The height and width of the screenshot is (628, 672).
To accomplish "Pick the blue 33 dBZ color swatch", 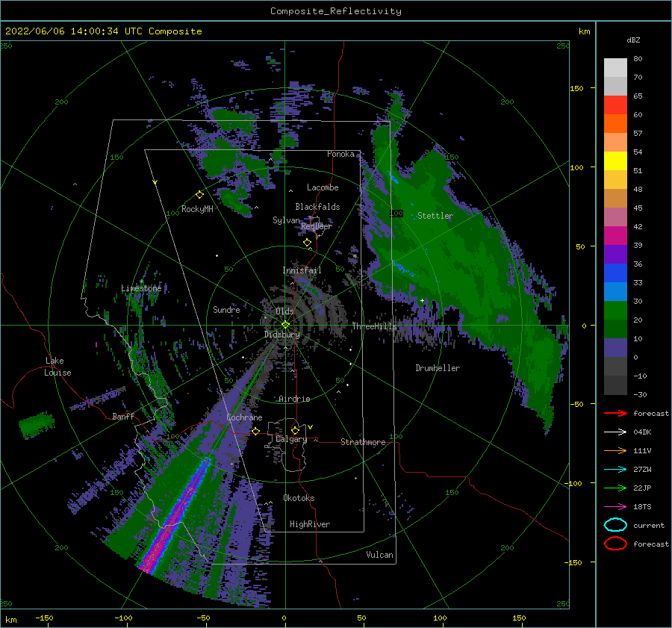I will coord(615,273).
